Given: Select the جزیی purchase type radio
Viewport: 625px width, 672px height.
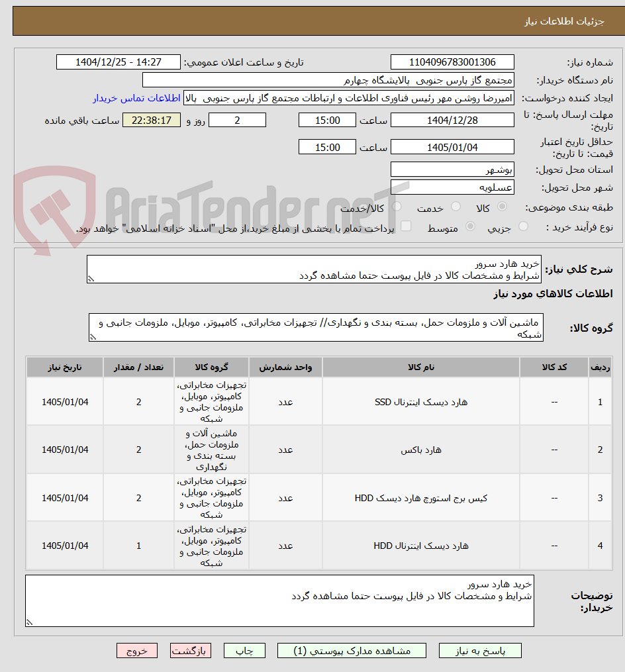Looking at the screenshot, I should tap(523, 226).
